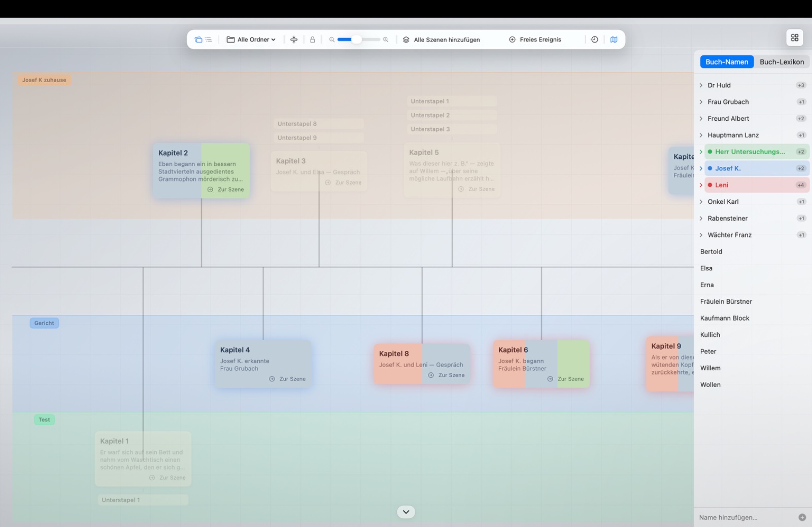This screenshot has height=527, width=812.
Task: Select Elsa in the name list
Action: [706, 268]
